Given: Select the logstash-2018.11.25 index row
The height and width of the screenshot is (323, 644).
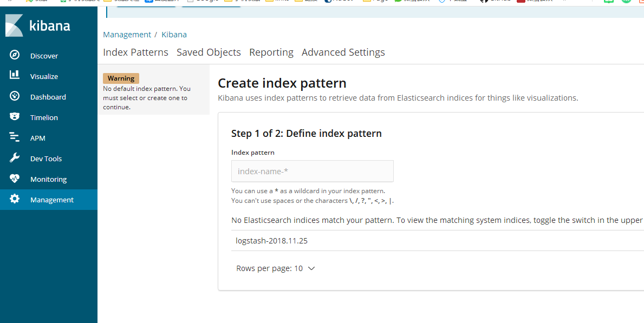Looking at the screenshot, I should pos(271,241).
